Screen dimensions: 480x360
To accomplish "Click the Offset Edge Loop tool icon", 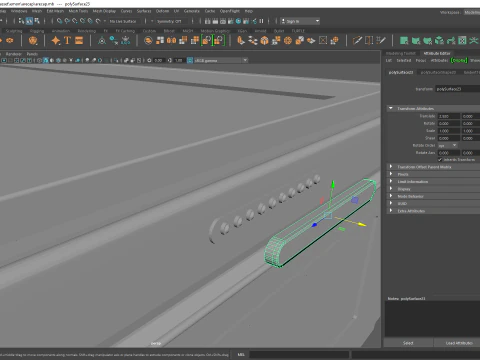I will [x=381, y=41].
